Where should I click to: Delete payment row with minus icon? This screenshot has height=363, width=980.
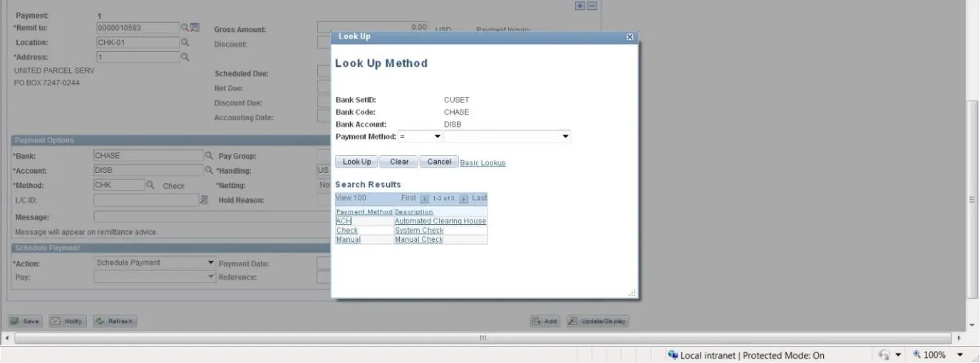click(x=592, y=5)
